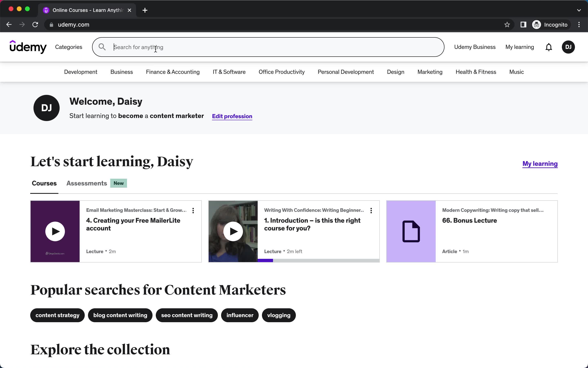Go back with the browser back arrow
Image resolution: width=588 pixels, height=368 pixels.
[x=9, y=25]
